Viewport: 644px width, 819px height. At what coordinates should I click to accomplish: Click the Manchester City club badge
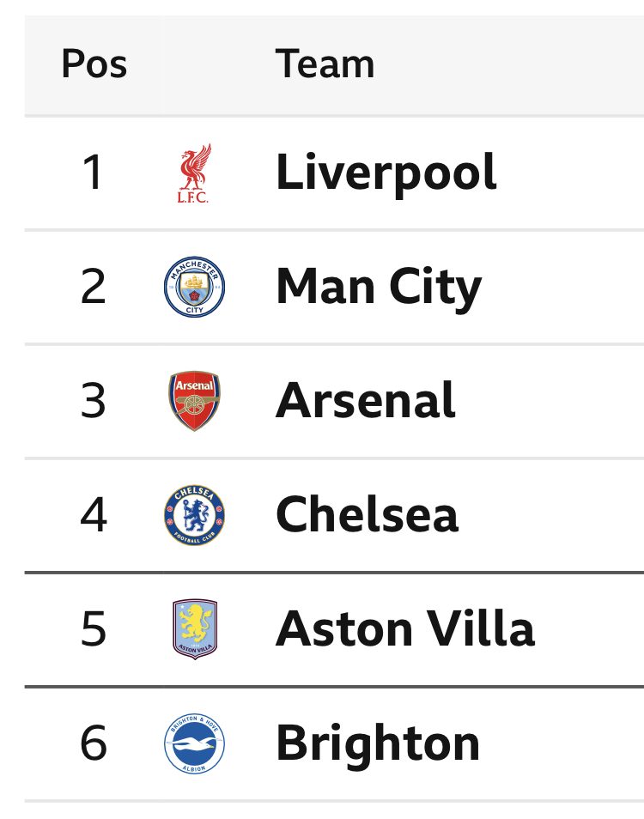[x=194, y=287]
